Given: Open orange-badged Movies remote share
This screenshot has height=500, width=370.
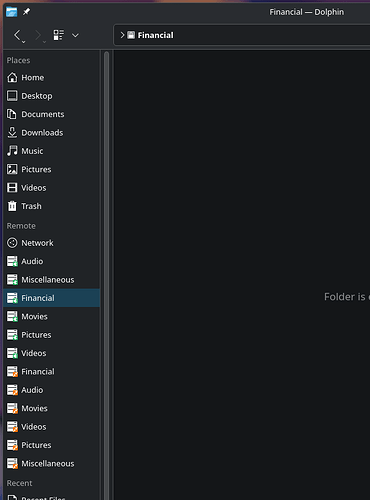Looking at the screenshot, I should coord(51,408).
